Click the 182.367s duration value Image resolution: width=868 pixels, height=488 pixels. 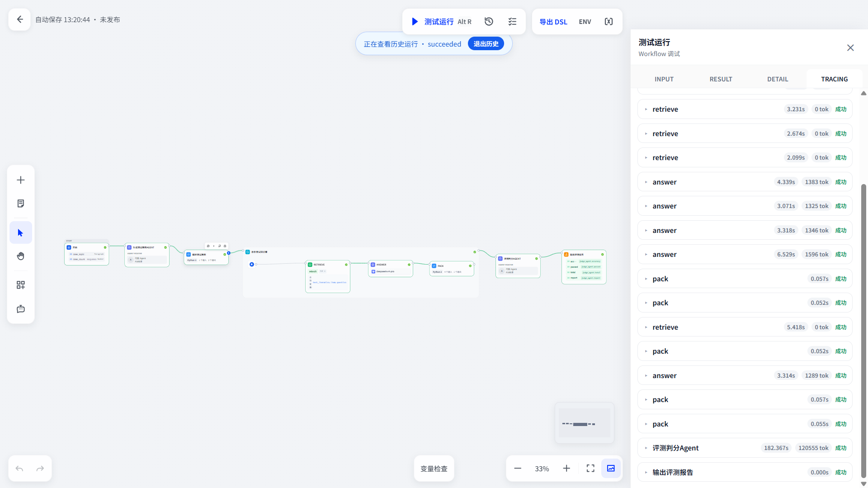click(776, 448)
